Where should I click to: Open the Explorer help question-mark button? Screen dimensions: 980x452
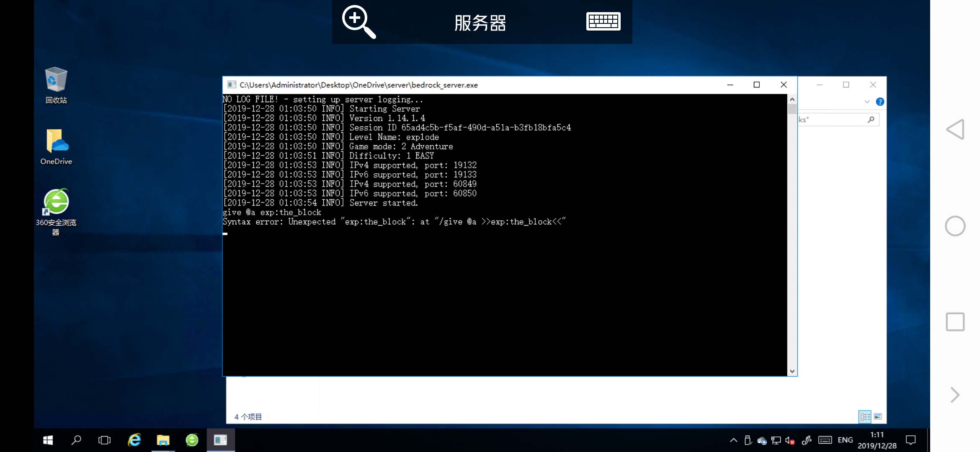(x=880, y=102)
